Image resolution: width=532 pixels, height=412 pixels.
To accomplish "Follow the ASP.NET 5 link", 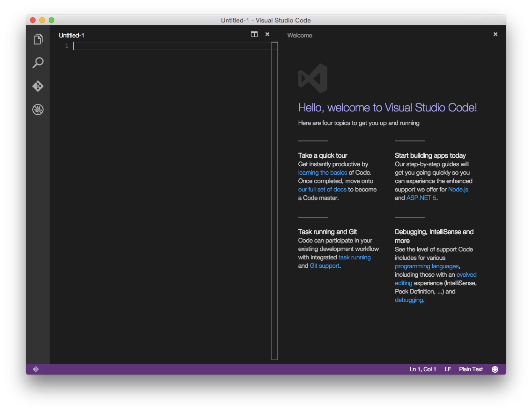I will coord(421,198).
